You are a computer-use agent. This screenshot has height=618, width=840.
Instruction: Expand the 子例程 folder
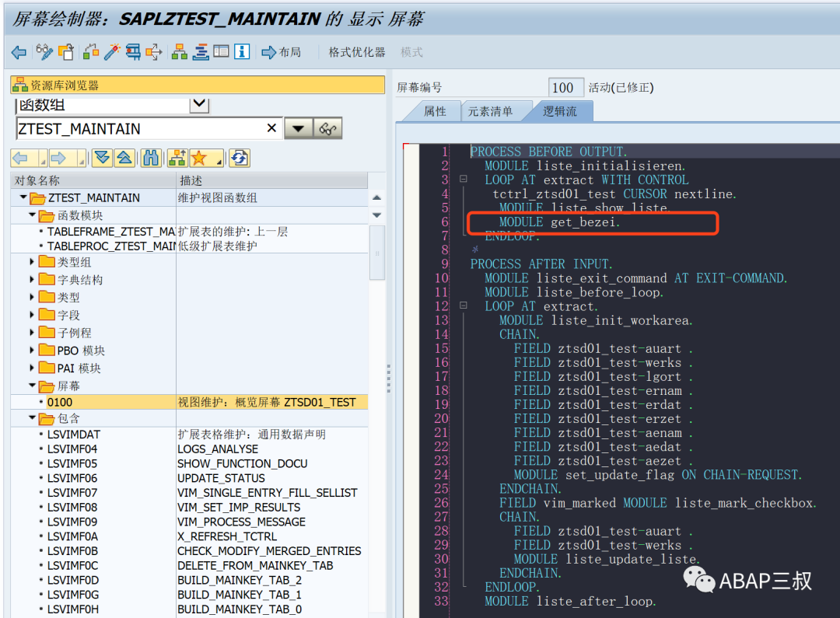(32, 333)
